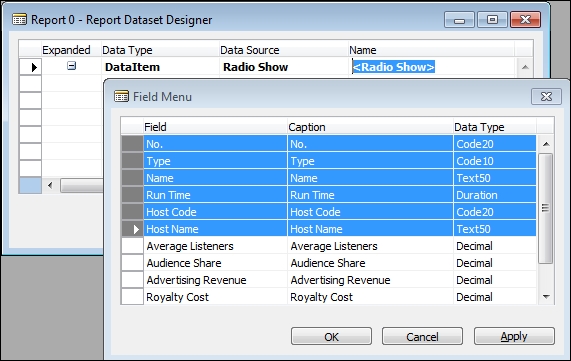Click the Apply button
571x361 pixels.
tap(514, 336)
